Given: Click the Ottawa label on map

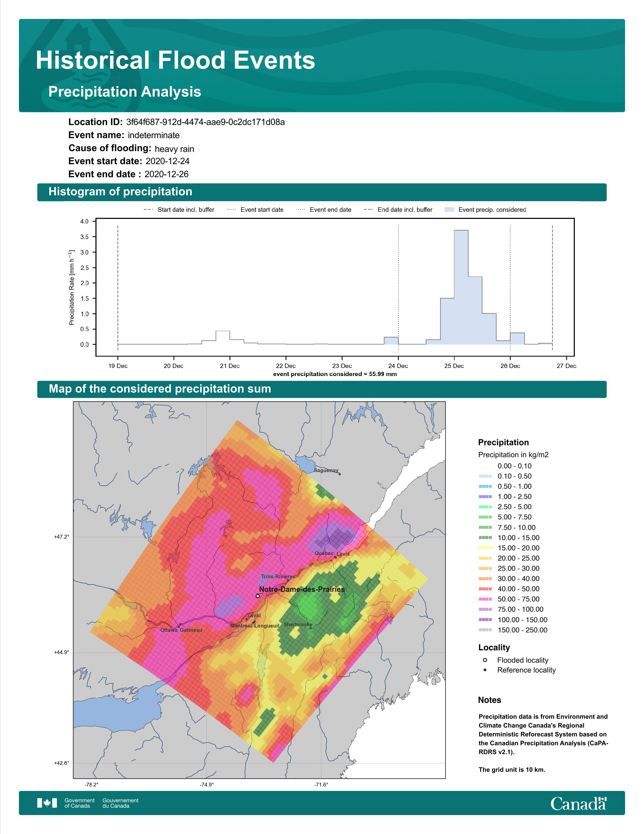Looking at the screenshot, I should tap(169, 630).
